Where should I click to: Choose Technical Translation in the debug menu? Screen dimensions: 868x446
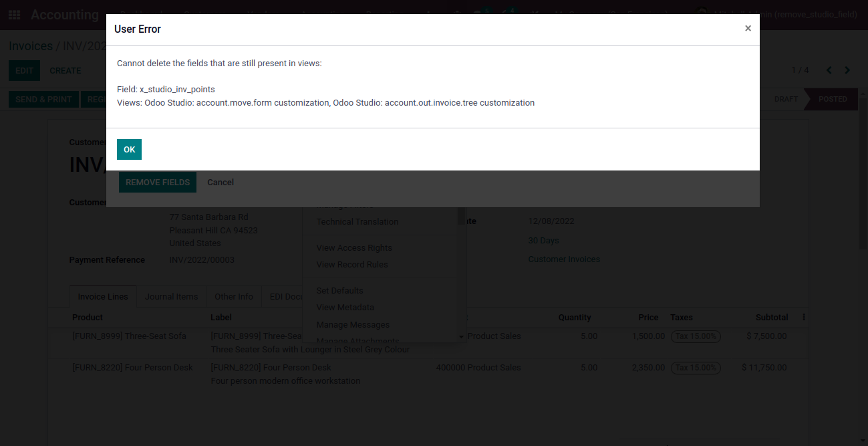(357, 221)
